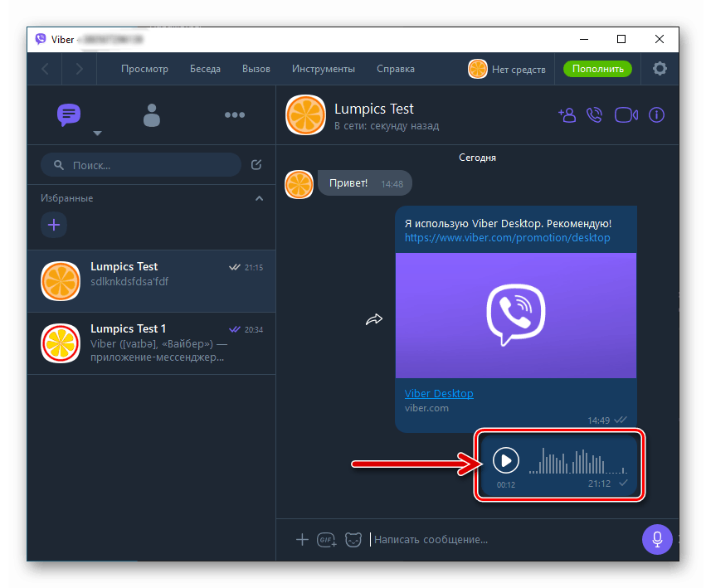
Task: Play the voice message
Action: click(505, 460)
